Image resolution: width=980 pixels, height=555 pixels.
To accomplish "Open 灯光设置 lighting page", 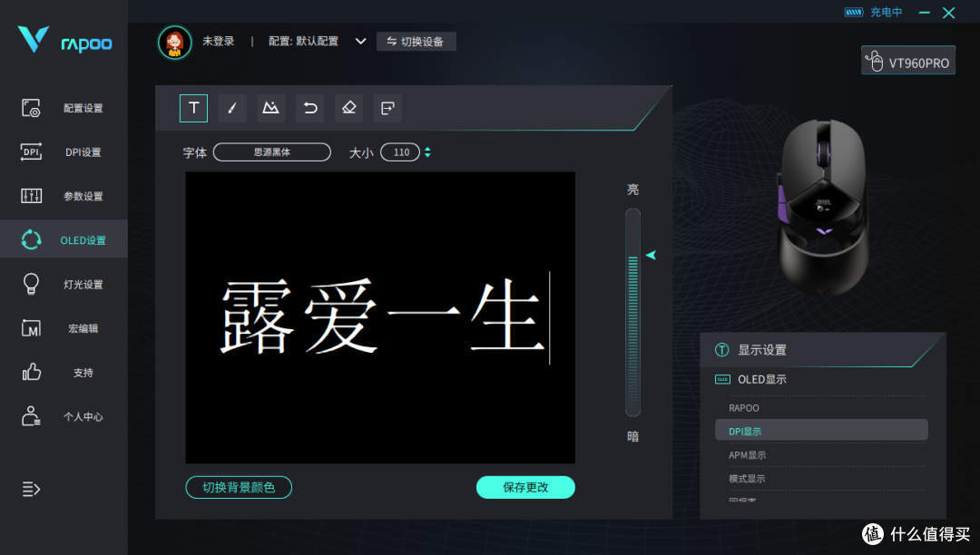I will [64, 284].
